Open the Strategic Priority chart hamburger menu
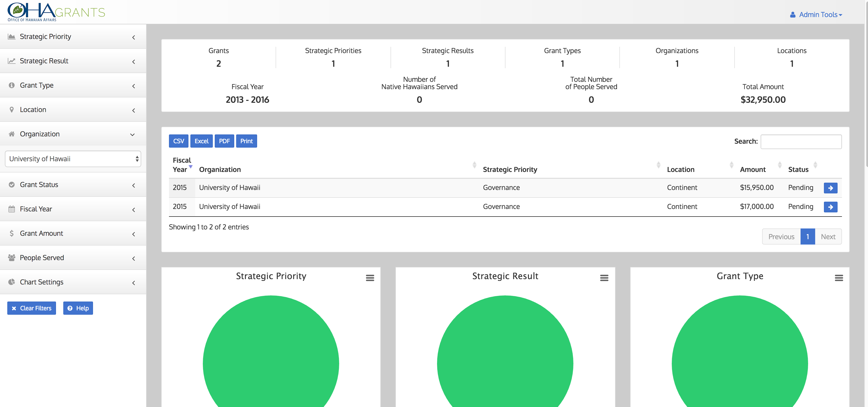 (370, 278)
